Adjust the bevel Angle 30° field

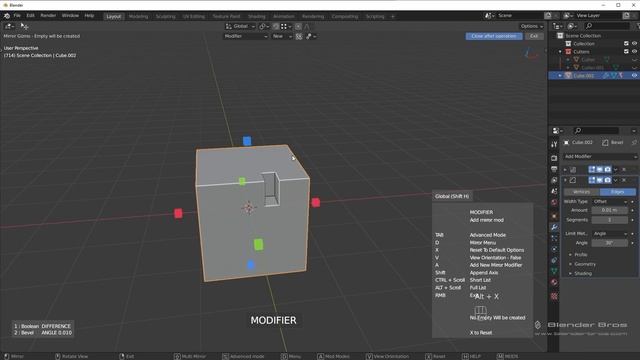[610, 243]
